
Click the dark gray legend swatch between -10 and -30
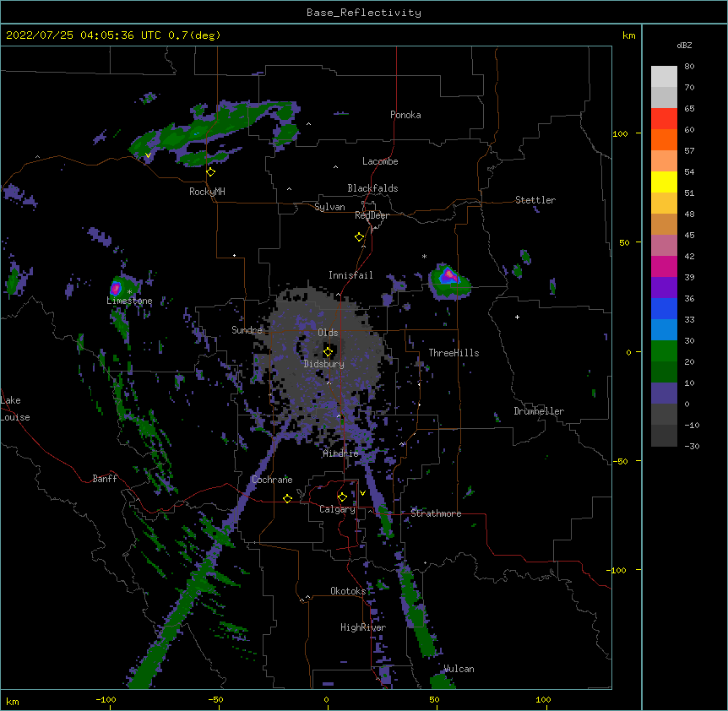click(x=664, y=436)
